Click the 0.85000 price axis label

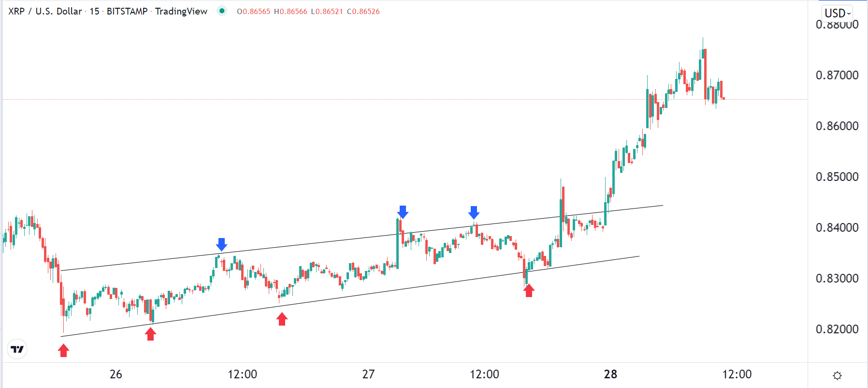(x=837, y=177)
